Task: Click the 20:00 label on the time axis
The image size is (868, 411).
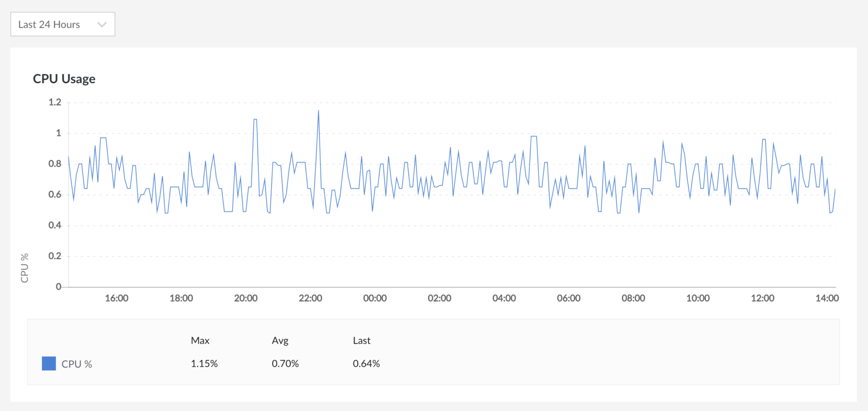Action: pos(245,298)
